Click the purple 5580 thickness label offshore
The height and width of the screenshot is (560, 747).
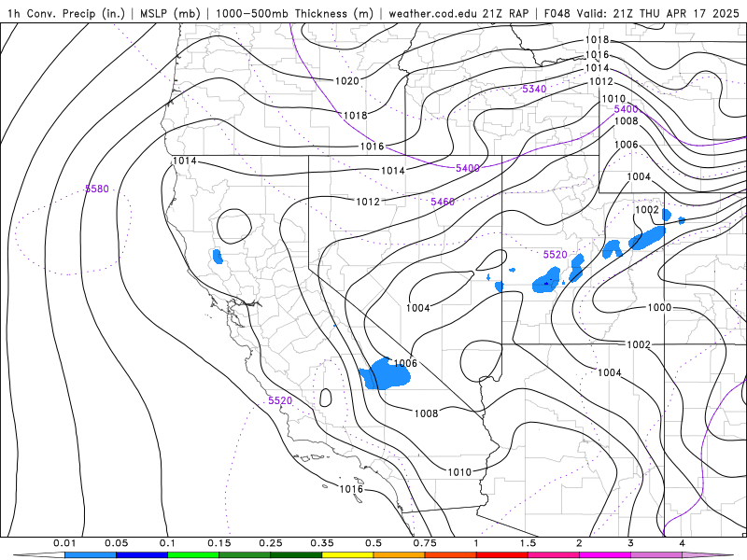point(97,189)
